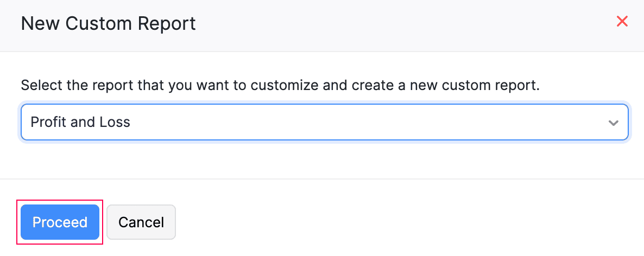
Task: Click the 'Select the report' instruction text
Action: 280,86
